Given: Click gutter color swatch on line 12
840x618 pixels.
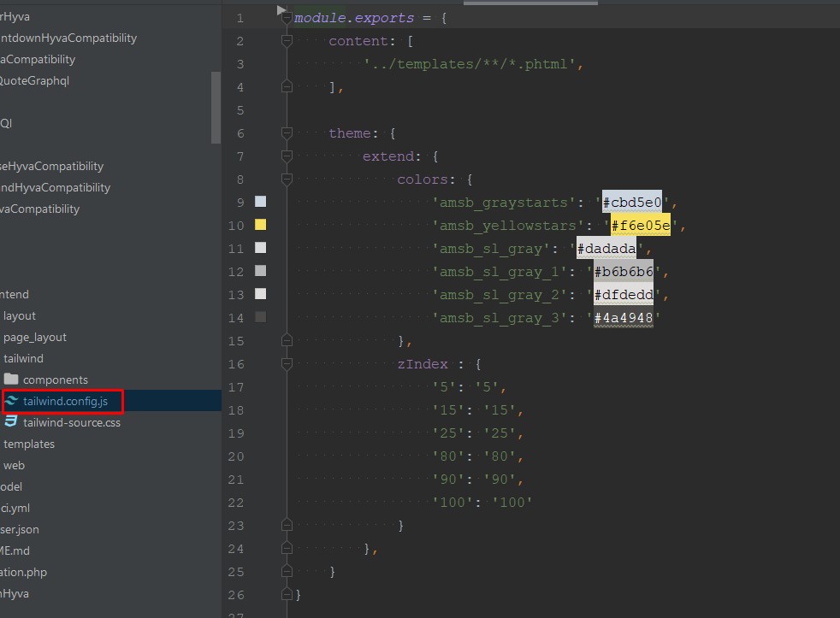Looking at the screenshot, I should click(x=260, y=270).
